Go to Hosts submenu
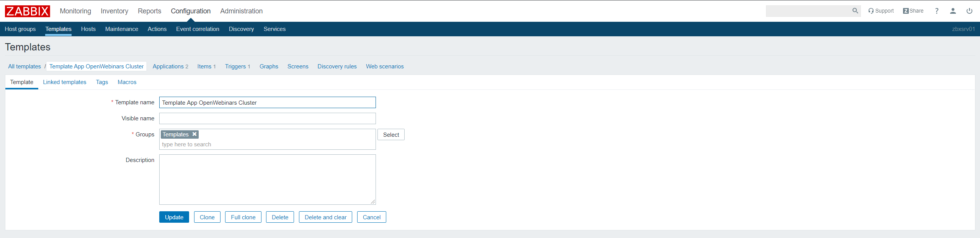 click(x=88, y=29)
